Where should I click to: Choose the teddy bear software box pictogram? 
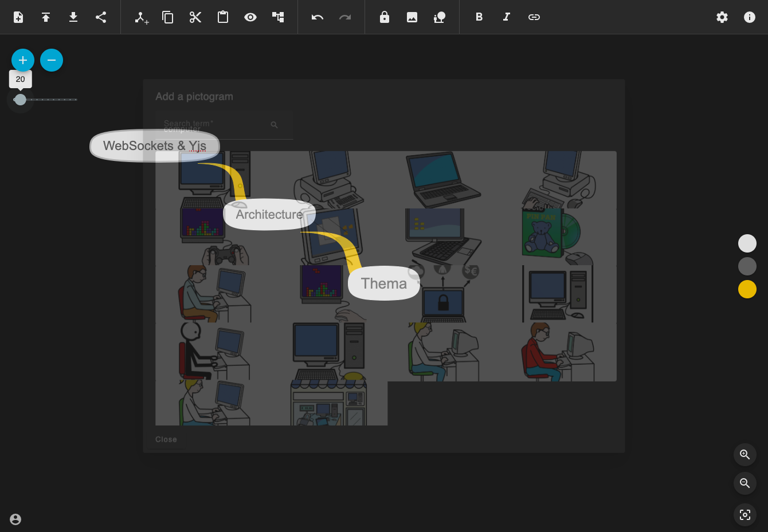(558, 237)
